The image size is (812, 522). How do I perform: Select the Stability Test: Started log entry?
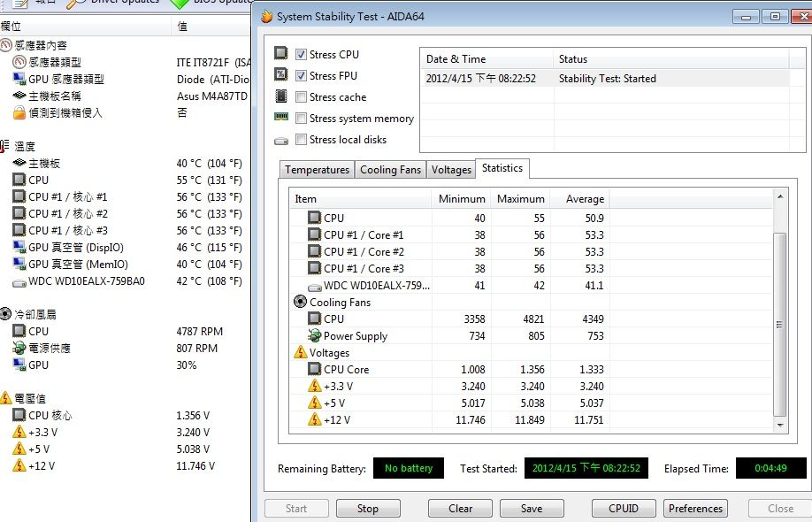pyautogui.click(x=605, y=79)
